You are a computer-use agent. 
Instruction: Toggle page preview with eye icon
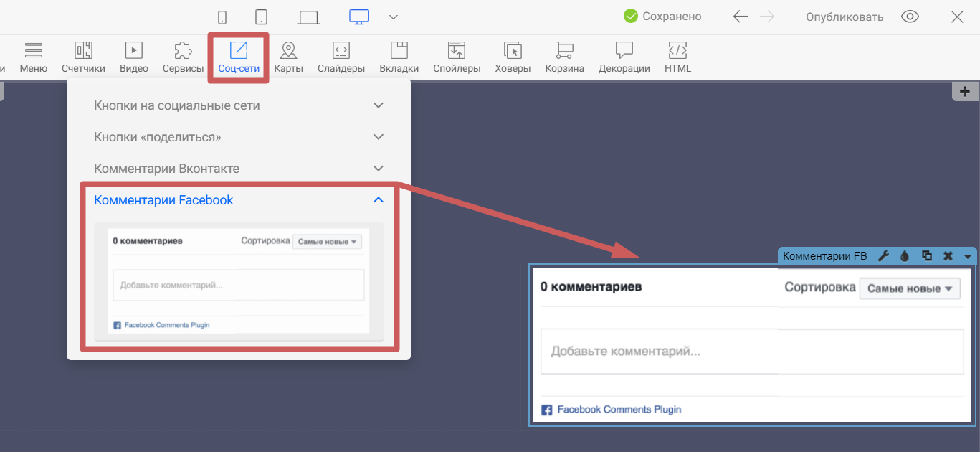click(910, 17)
